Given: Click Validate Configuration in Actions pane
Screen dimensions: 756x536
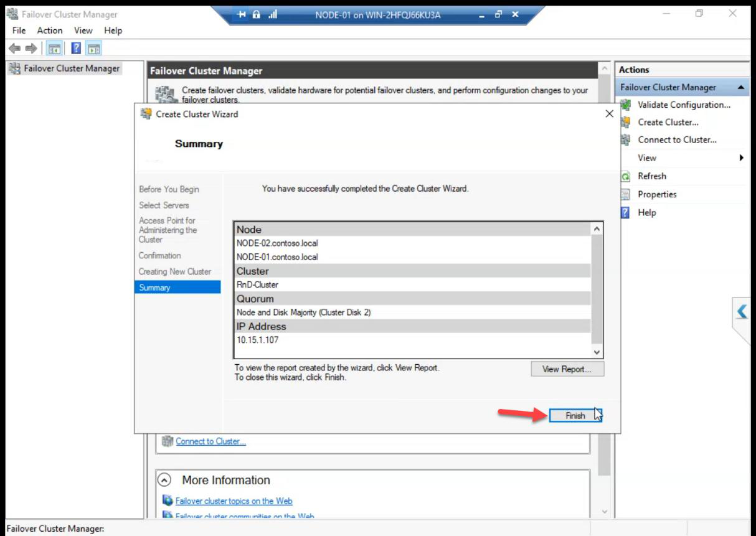Looking at the screenshot, I should pos(684,105).
